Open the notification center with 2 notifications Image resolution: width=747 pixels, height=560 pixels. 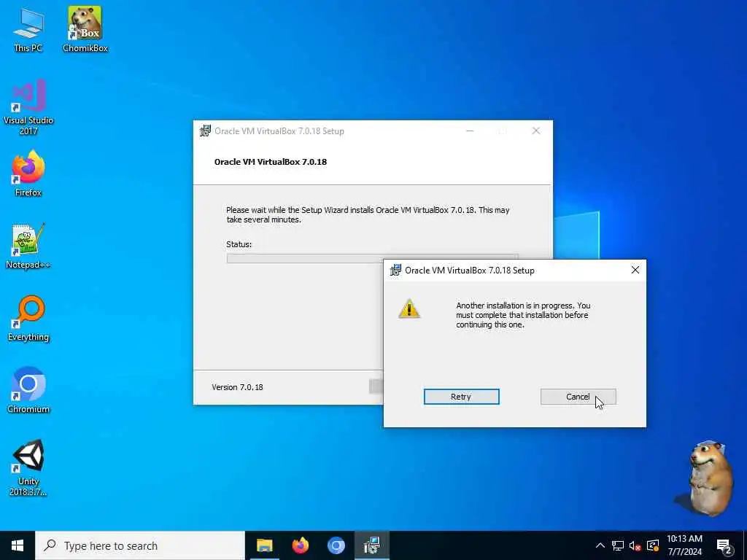point(724,546)
